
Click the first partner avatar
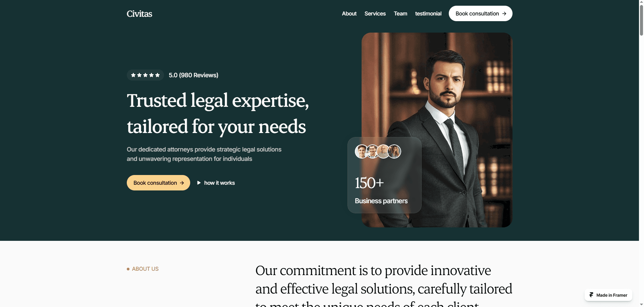362,151
